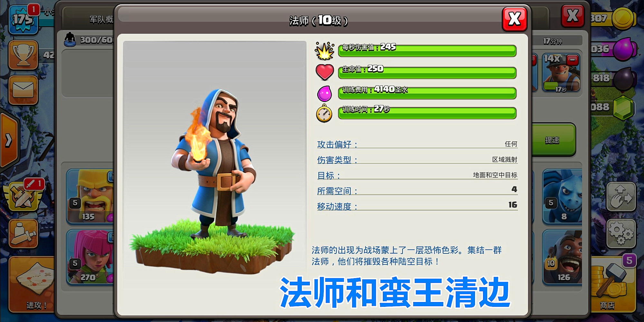Image resolution: width=644 pixels, height=322 pixels.
Task: Select the blue Minion troop card
Action: click(x=563, y=196)
